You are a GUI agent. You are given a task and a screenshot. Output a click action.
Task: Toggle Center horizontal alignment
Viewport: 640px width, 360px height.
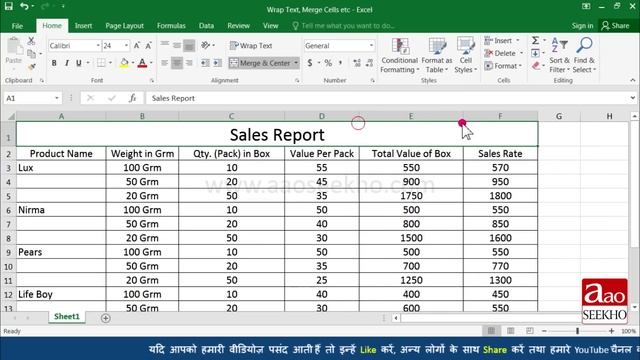[x=177, y=63]
